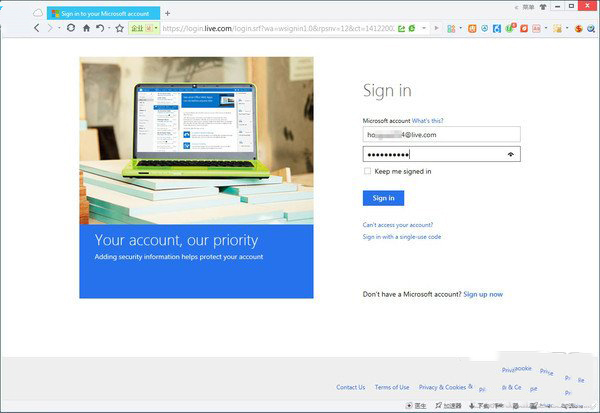Viewport: 600px width, 413px height.
Task: Click the red-orange square extension icon
Action: tap(524, 28)
